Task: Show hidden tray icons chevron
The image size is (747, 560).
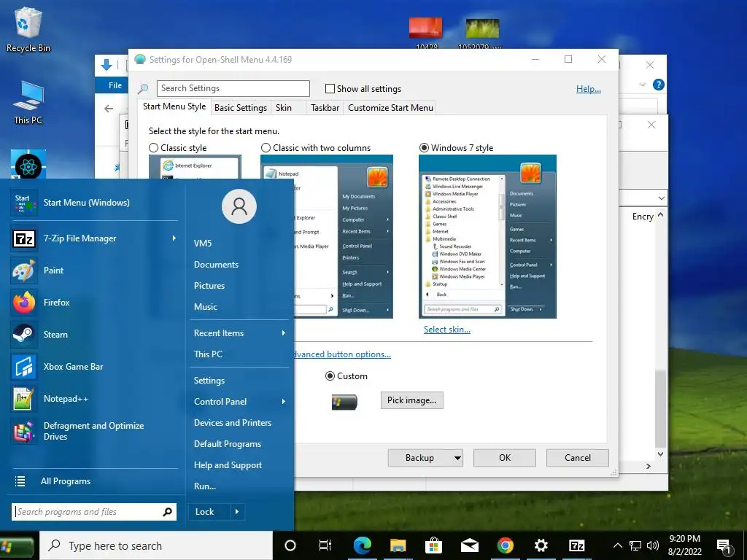Action: click(617, 545)
